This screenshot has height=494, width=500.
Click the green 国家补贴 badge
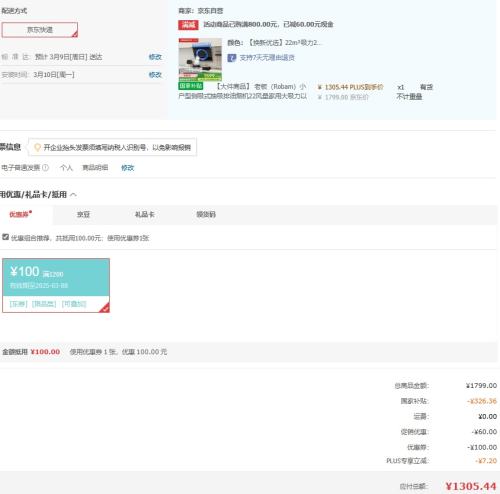pyautogui.click(x=190, y=86)
